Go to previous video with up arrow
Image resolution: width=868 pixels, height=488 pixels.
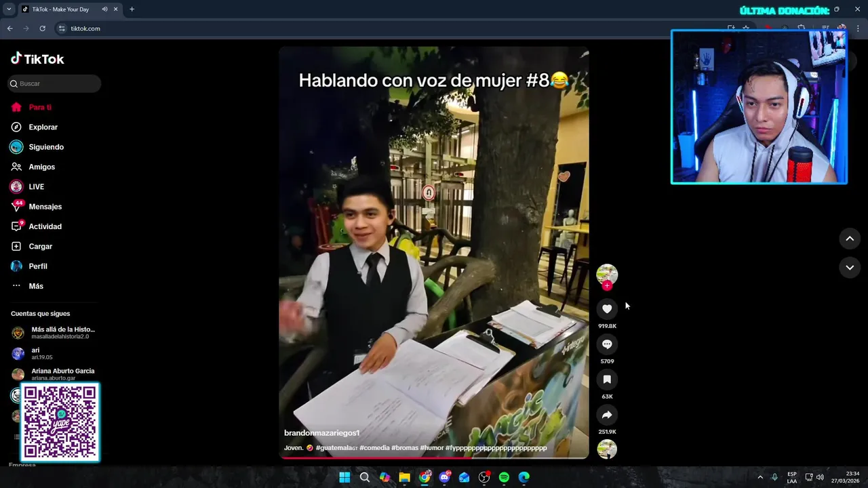pyautogui.click(x=850, y=239)
